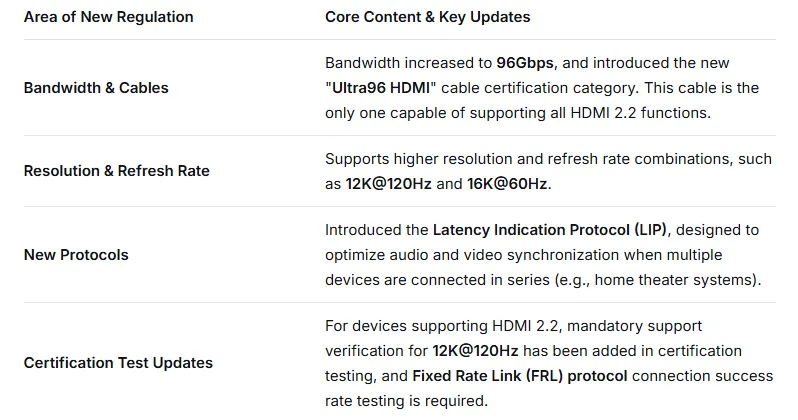798x420 pixels.
Task: Click the "Certification Test Updates" row label
Action: point(118,362)
